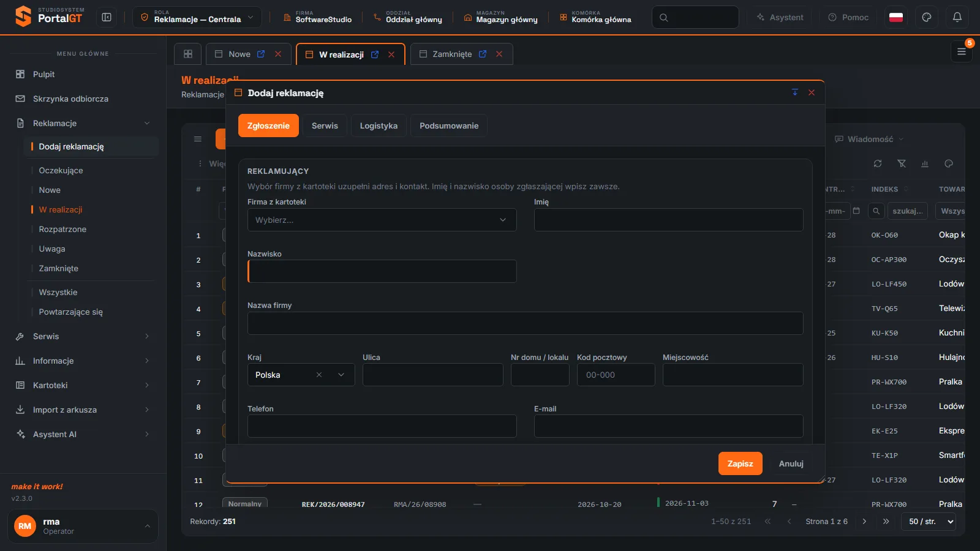Change the 50 / str. page size

pyautogui.click(x=929, y=522)
